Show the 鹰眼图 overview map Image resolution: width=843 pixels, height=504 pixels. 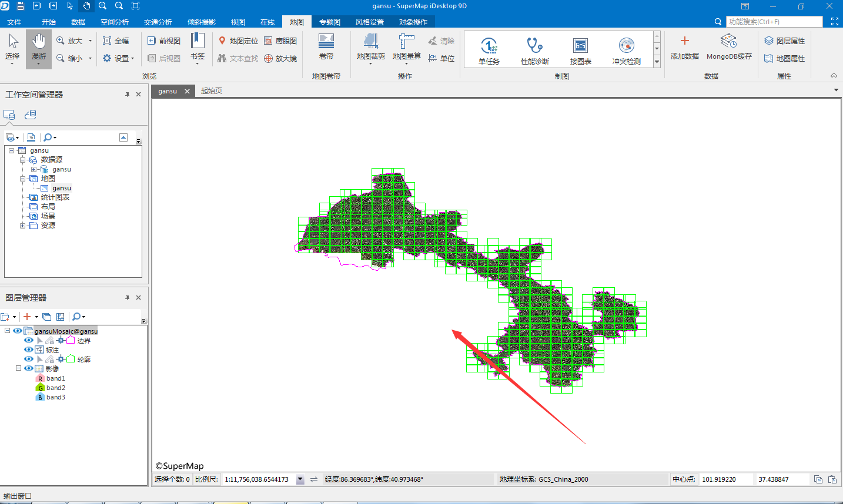pyautogui.click(x=280, y=41)
